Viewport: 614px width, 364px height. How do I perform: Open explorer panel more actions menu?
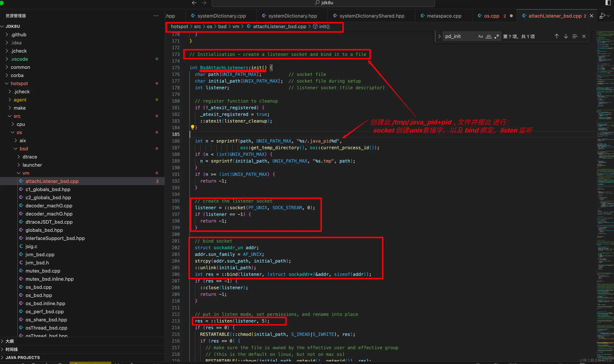click(x=156, y=16)
